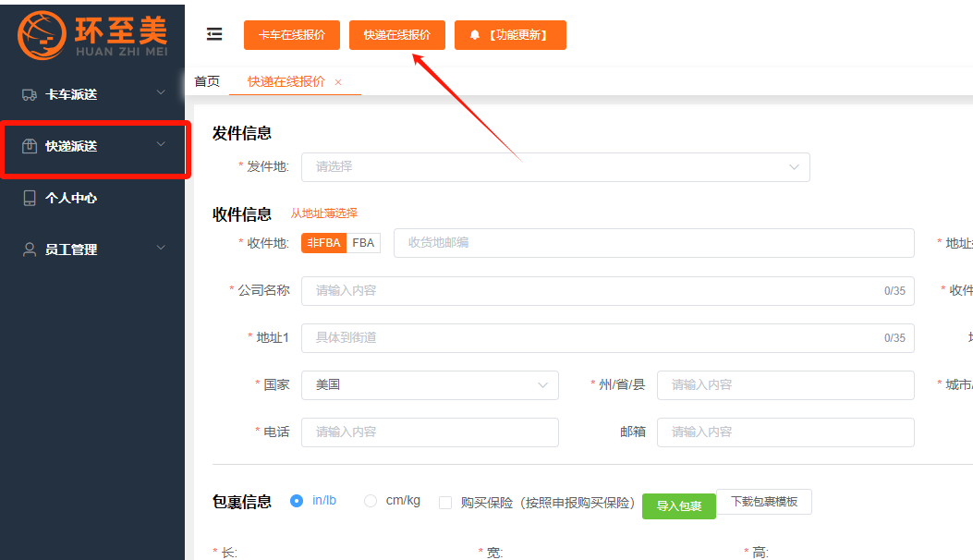Click the green 导入包裹 button

click(678, 506)
